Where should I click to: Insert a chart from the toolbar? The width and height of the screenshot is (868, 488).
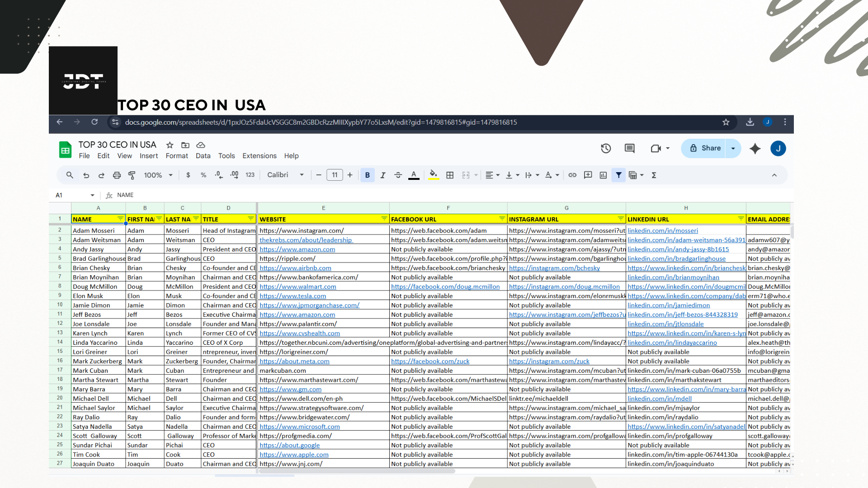(603, 175)
